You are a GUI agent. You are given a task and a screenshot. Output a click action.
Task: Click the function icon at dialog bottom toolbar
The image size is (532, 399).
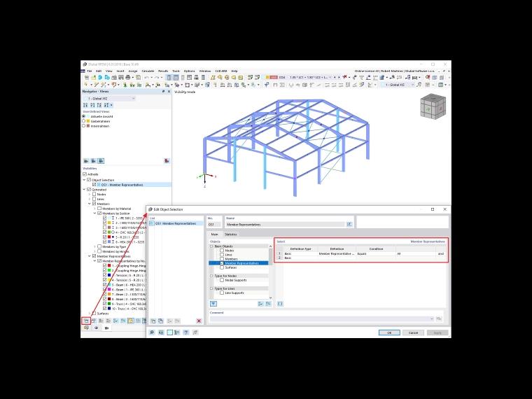[x=195, y=332]
